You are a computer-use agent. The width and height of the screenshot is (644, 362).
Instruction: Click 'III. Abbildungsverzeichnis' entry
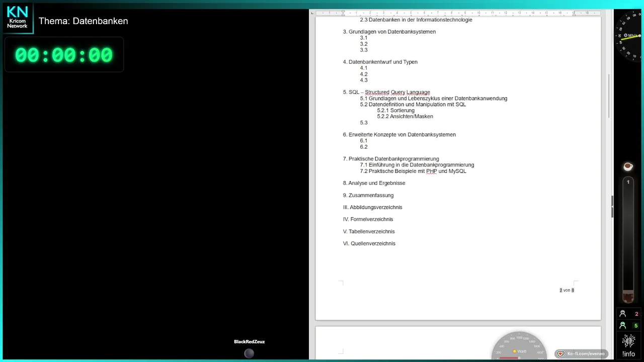[372, 207]
